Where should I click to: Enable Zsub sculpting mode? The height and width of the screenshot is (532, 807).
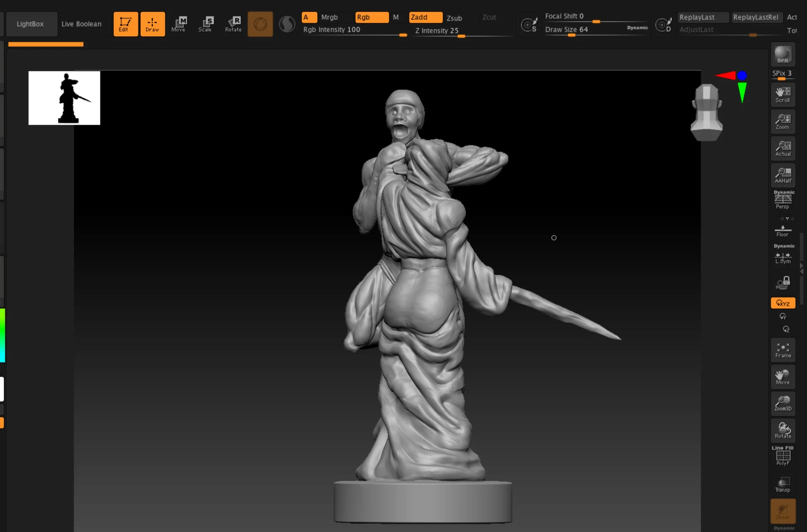[x=454, y=18]
